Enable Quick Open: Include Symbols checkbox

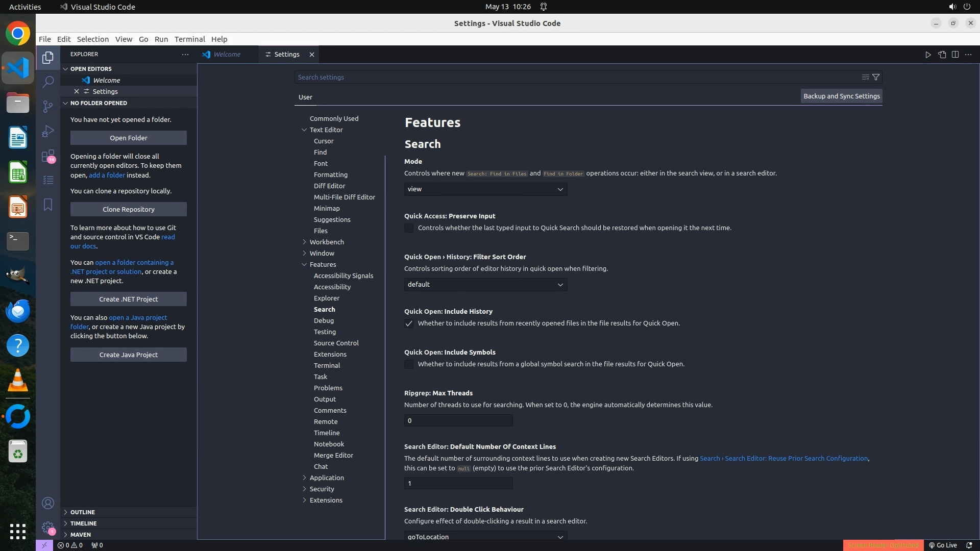pyautogui.click(x=409, y=364)
